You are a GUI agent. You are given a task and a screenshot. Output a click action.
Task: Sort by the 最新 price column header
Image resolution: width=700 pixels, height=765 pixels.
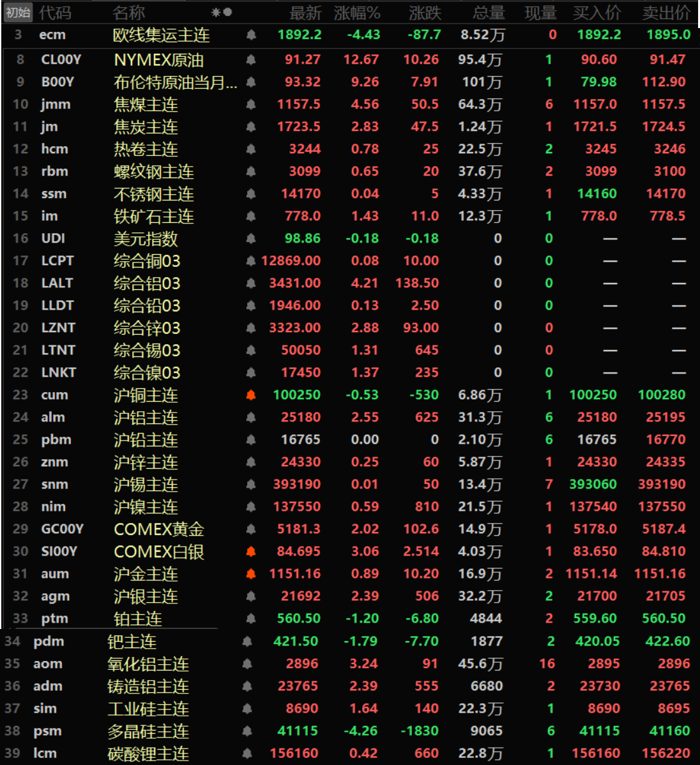tap(305, 13)
